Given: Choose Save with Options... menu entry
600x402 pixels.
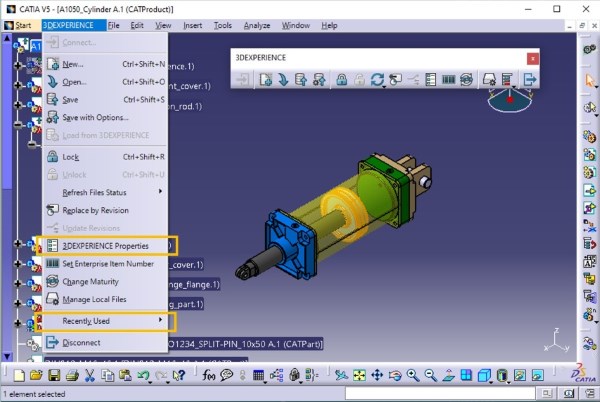Looking at the screenshot, I should (105, 117).
